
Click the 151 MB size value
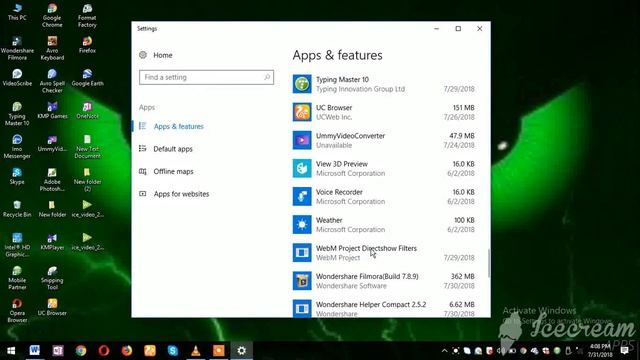pyautogui.click(x=464, y=108)
